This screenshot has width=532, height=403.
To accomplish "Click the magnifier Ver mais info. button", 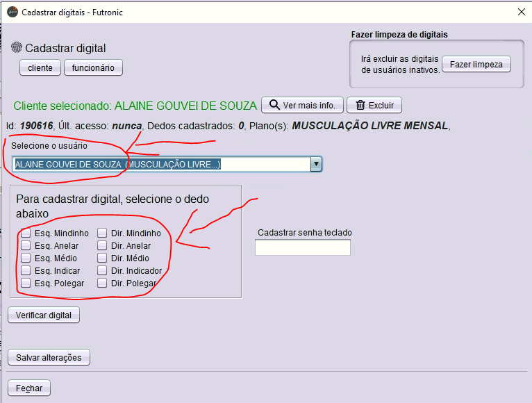I will point(302,105).
